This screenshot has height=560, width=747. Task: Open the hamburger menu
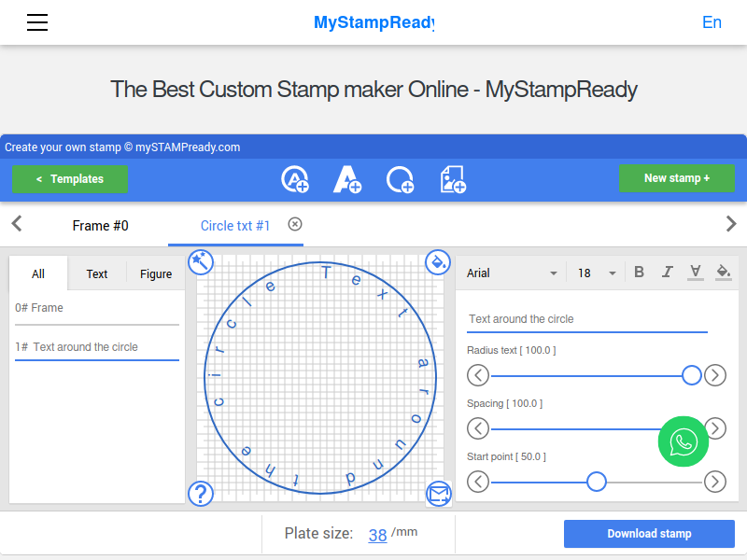[x=37, y=22]
